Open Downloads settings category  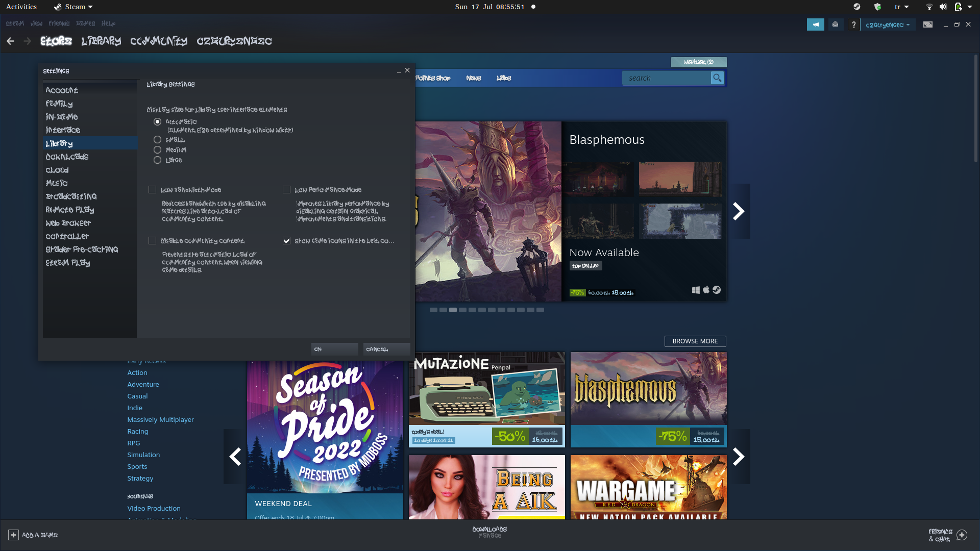[x=90, y=157]
